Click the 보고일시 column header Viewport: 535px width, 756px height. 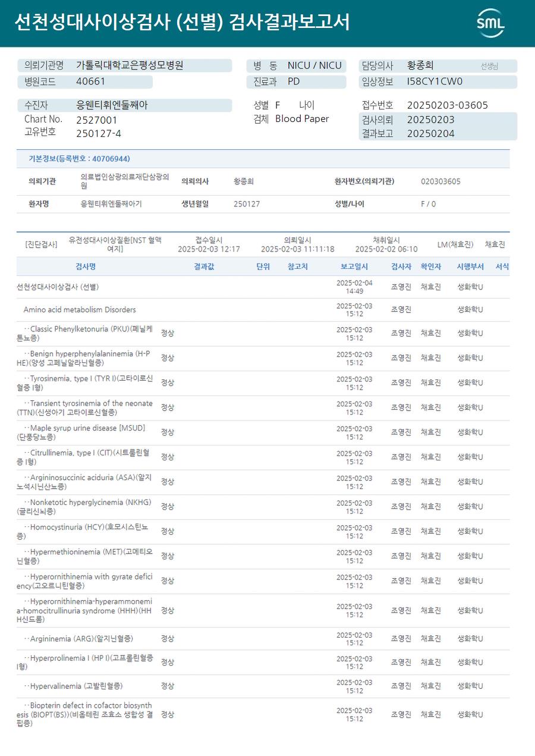(354, 267)
